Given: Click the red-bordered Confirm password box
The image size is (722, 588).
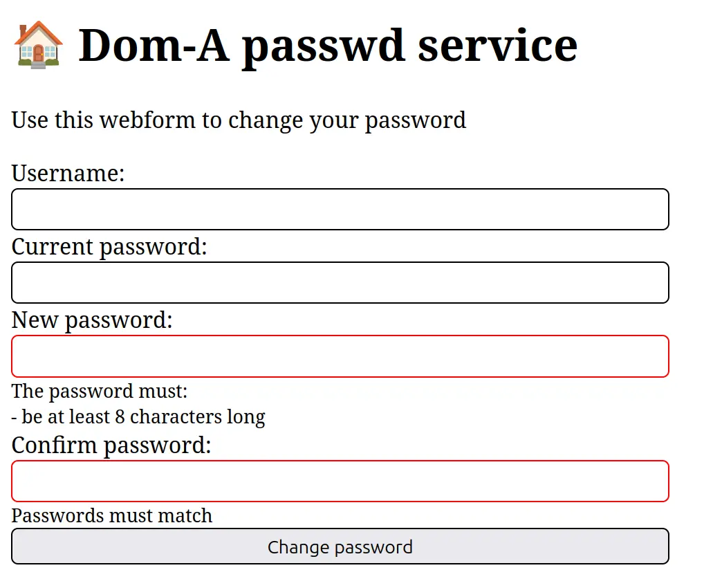Looking at the screenshot, I should (340, 481).
